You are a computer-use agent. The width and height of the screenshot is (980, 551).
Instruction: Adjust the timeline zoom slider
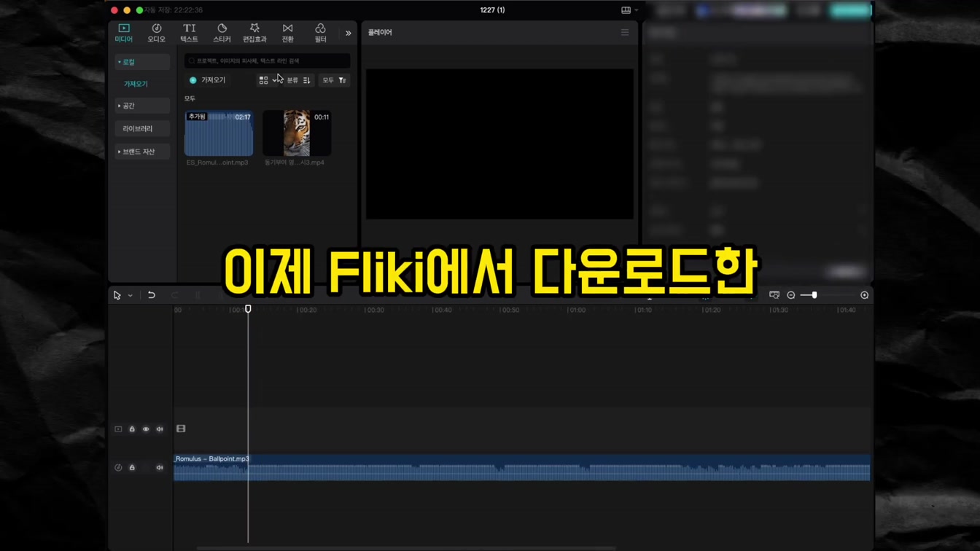coord(814,295)
